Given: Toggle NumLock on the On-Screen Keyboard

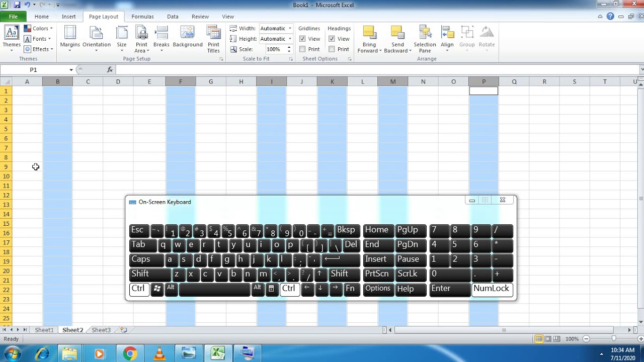Looking at the screenshot, I should tap(492, 290).
